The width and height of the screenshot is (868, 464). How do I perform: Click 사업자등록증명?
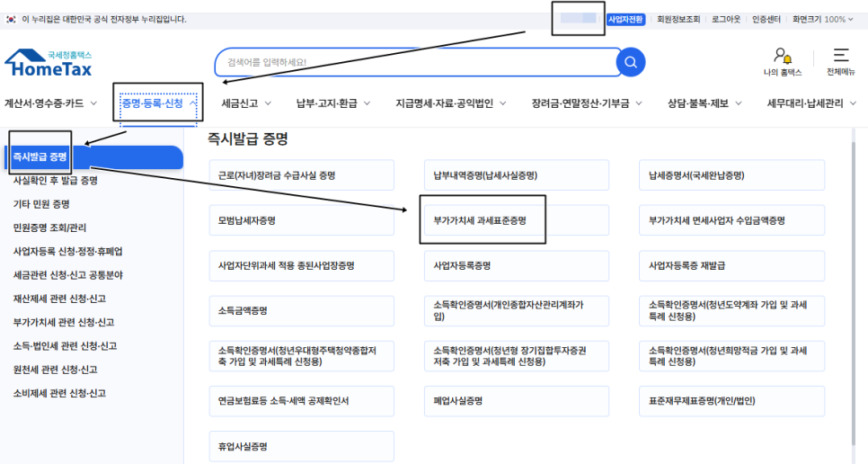pyautogui.click(x=517, y=266)
